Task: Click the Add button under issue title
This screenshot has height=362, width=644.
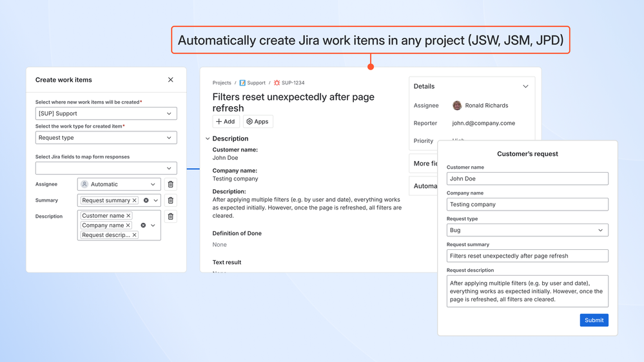Action: coord(226,122)
